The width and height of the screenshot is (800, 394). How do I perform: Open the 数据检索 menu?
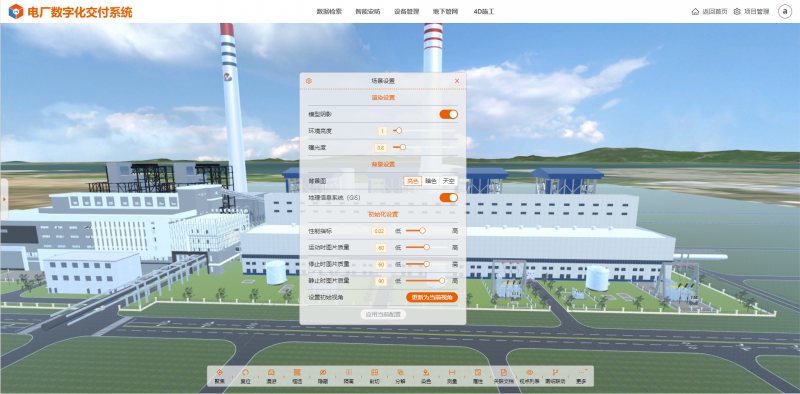(329, 11)
